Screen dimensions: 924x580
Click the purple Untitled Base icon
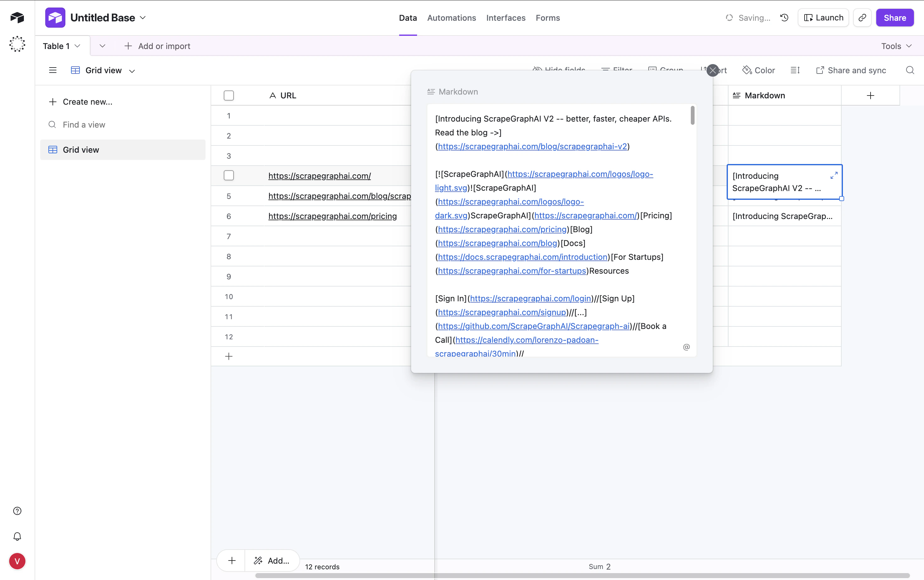[x=55, y=18]
